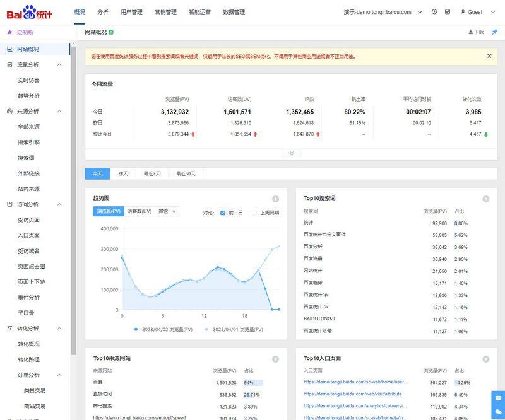
Task: Open the site selector dropdown 演示-demo.tongji.baidu.com
Action: pos(383,12)
